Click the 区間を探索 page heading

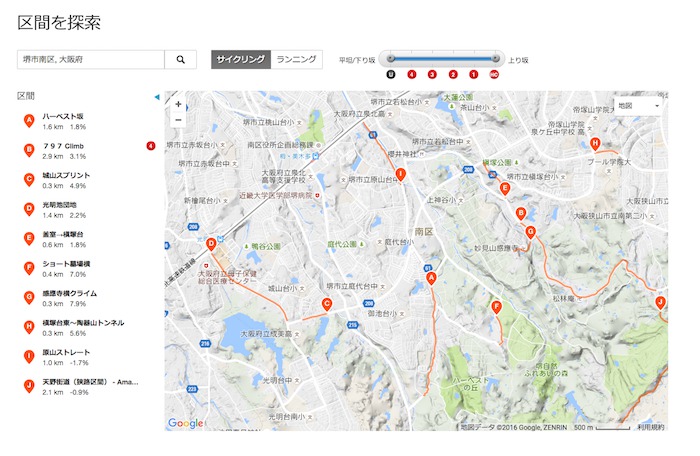pyautogui.click(x=59, y=22)
